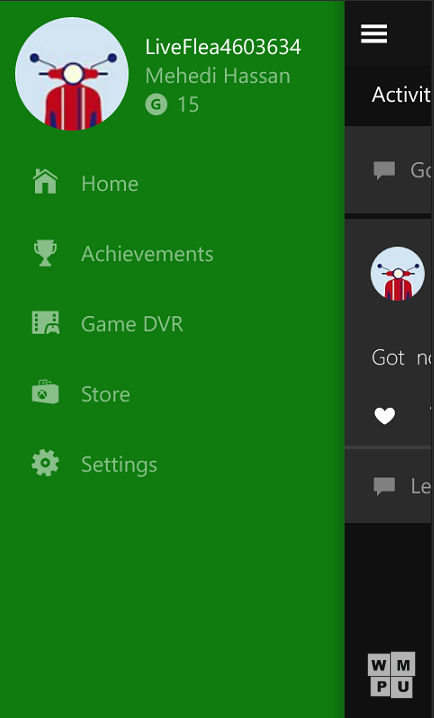Open the large scooter profile picture
This screenshot has width=434, height=718.
click(72, 74)
